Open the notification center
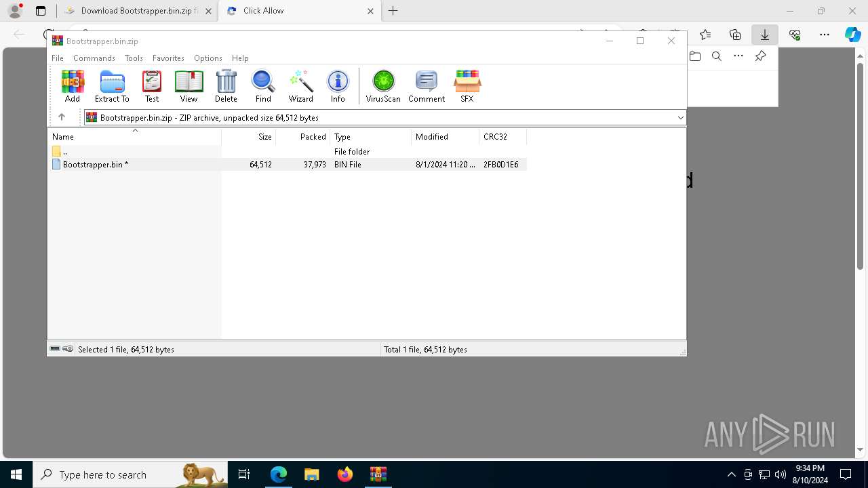 coord(846,474)
